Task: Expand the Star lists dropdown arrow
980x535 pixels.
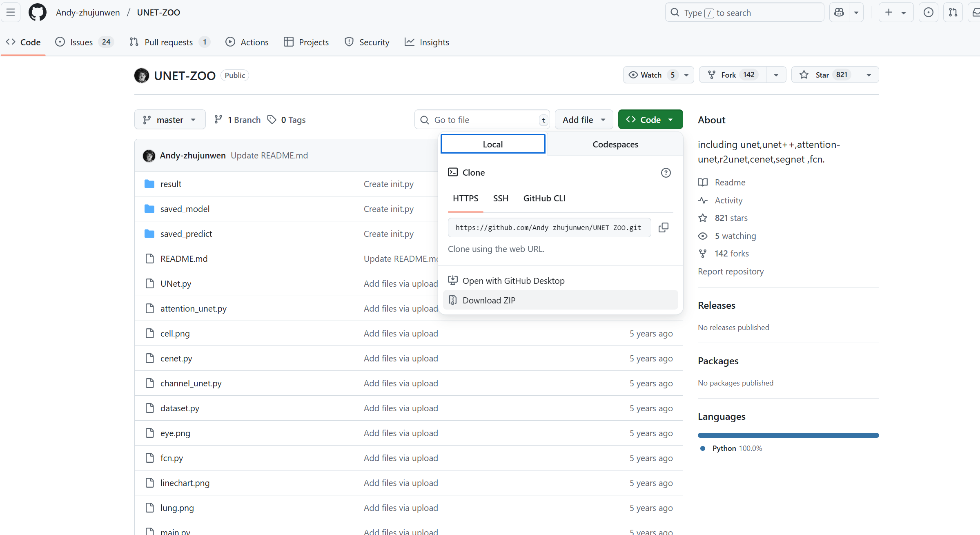Action: pyautogui.click(x=869, y=75)
